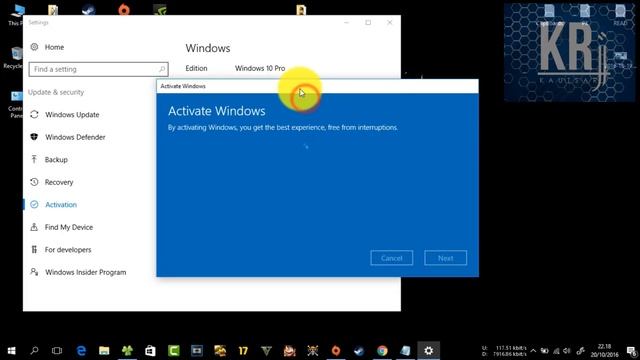The height and width of the screenshot is (360, 640).
Task: Open the Origin icon on taskbar
Action: pyautogui.click(x=336, y=351)
